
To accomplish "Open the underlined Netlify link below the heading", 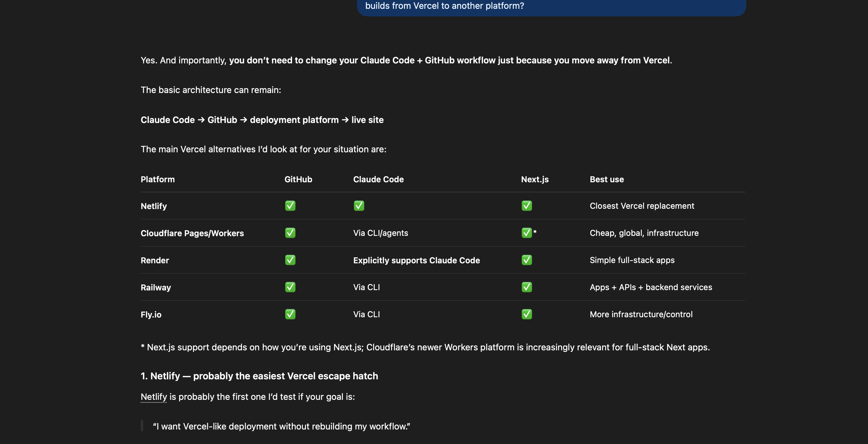I will pyautogui.click(x=154, y=397).
